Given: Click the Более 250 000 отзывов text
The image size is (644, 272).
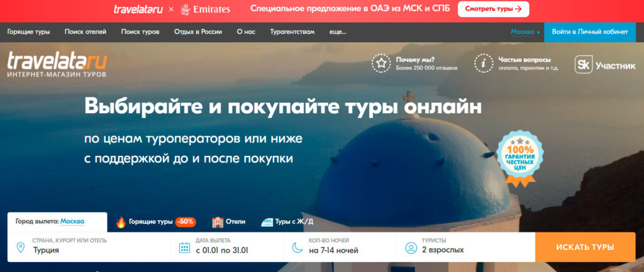Looking at the screenshot, I should [426, 68].
